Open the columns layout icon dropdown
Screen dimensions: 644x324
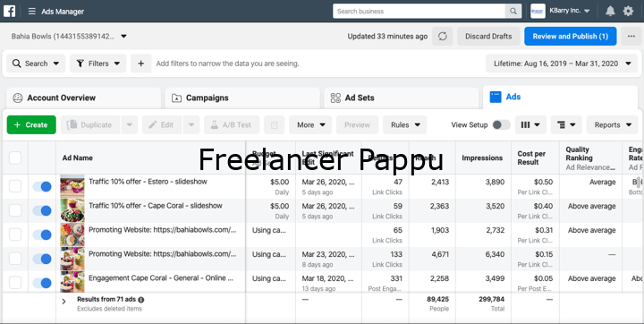(530, 124)
